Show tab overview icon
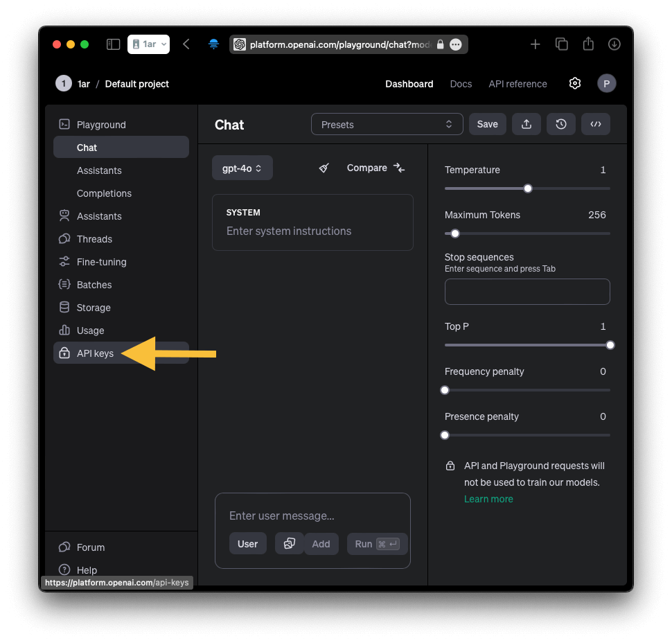The image size is (672, 643). tap(562, 44)
